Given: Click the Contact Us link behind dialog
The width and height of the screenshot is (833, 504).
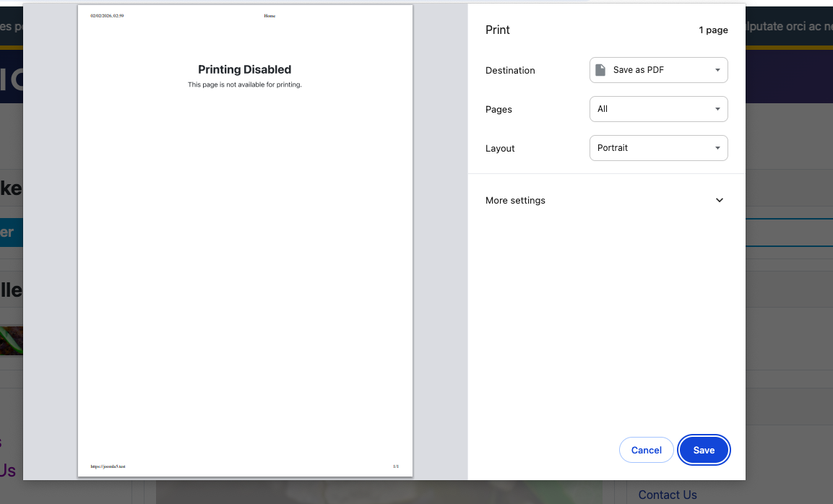Looking at the screenshot, I should 667,495.
